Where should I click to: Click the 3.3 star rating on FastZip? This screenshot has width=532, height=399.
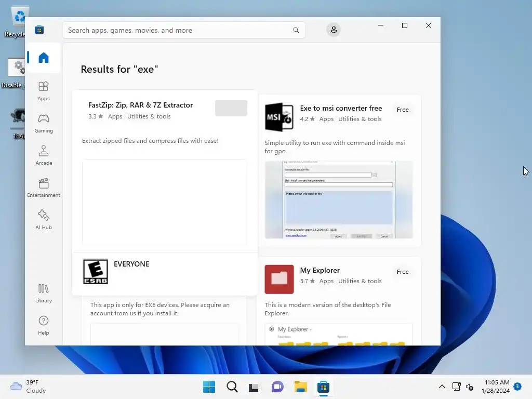click(96, 116)
